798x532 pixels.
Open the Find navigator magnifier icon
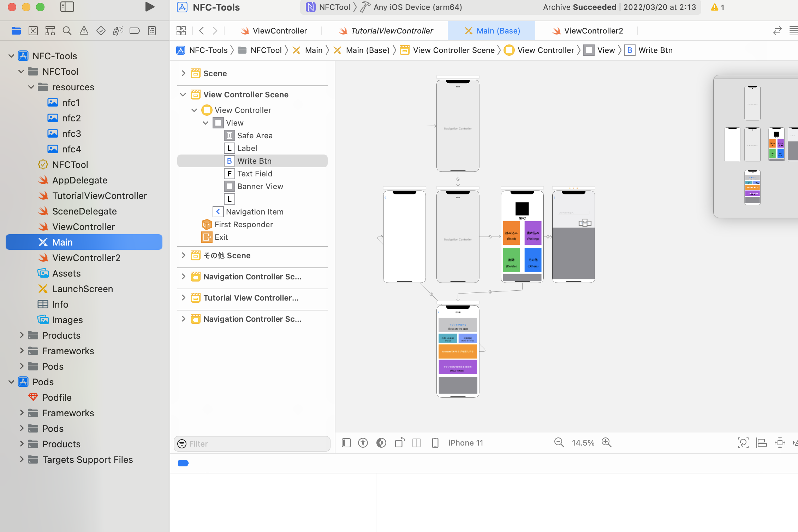click(x=67, y=31)
